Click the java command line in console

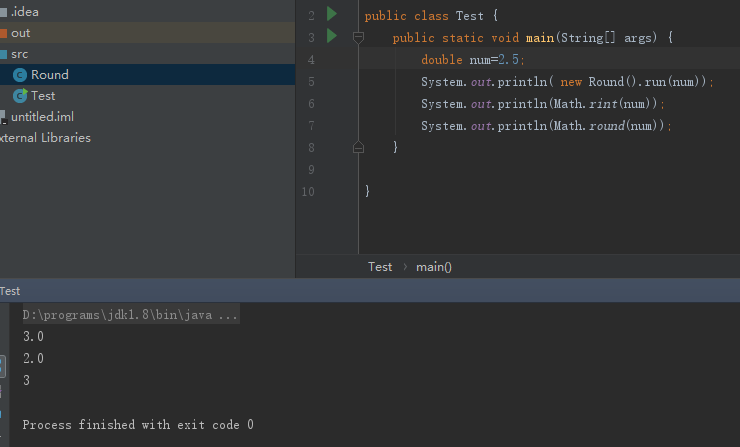click(x=130, y=315)
